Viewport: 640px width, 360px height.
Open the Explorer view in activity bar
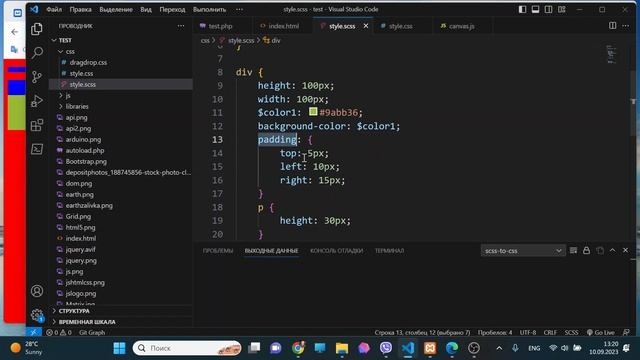(37, 29)
